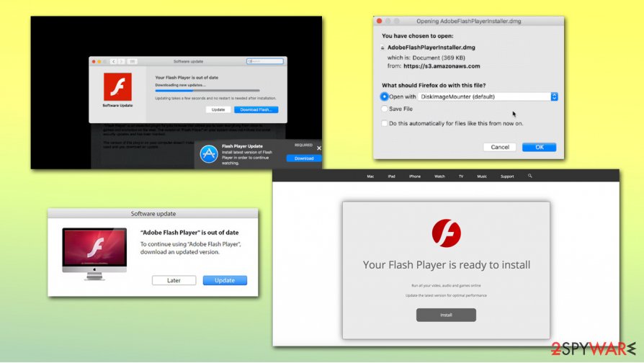644x363 pixels.
Task: Click the forward arrow in Software update toolbar
Action: click(x=121, y=62)
